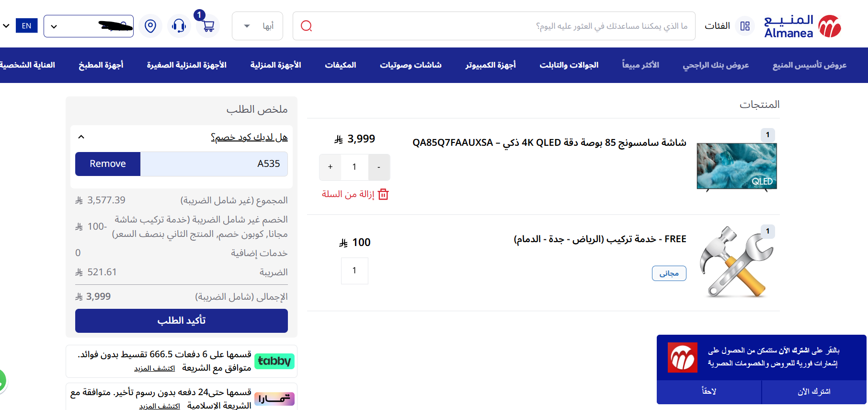The height and width of the screenshot is (410, 868).
Task: Increase Samsung TV quantity with plus
Action: pyautogui.click(x=330, y=167)
